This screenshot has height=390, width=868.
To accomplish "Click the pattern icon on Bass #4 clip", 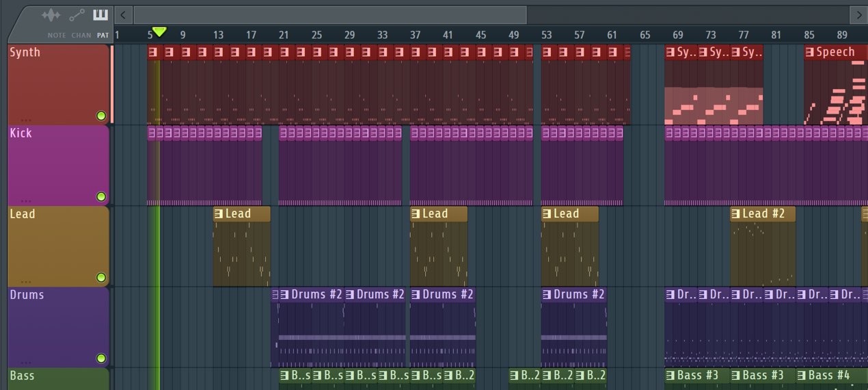I will 801,376.
